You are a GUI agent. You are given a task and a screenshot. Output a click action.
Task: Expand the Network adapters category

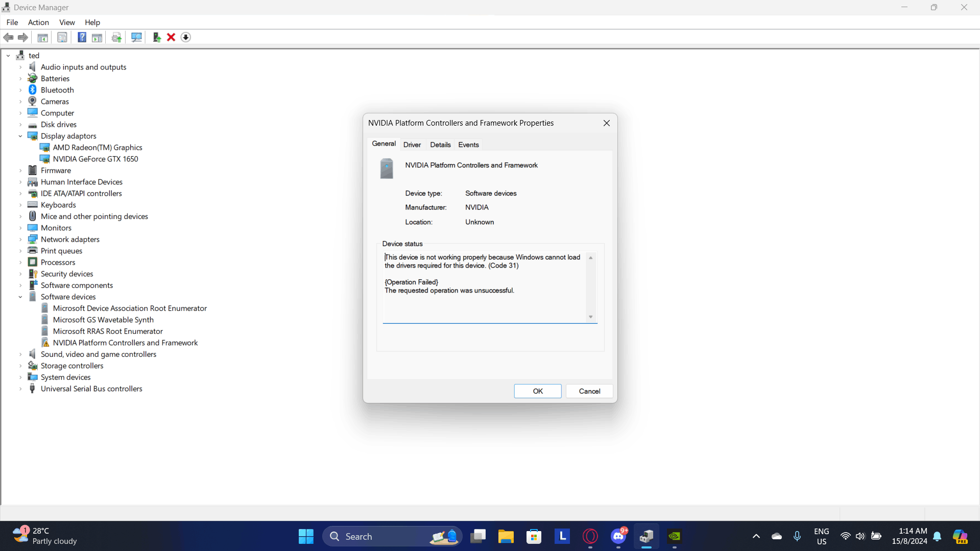tap(20, 239)
